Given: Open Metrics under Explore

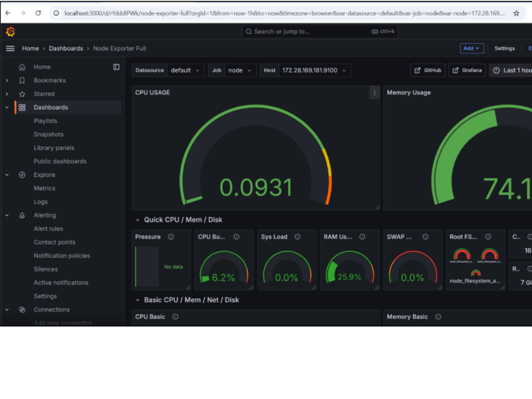Looking at the screenshot, I should [x=45, y=188].
